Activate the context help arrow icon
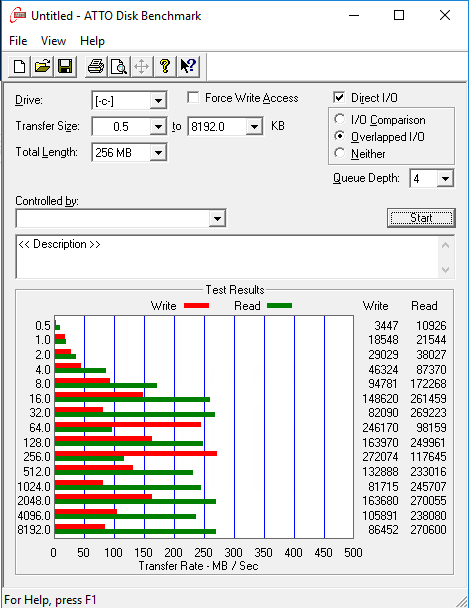 pyautogui.click(x=188, y=67)
